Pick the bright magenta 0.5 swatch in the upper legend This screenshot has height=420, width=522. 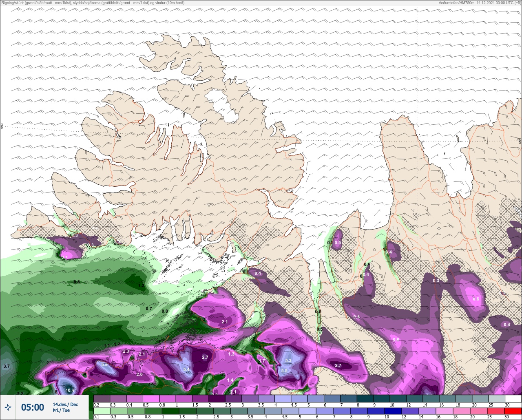pos(151,398)
